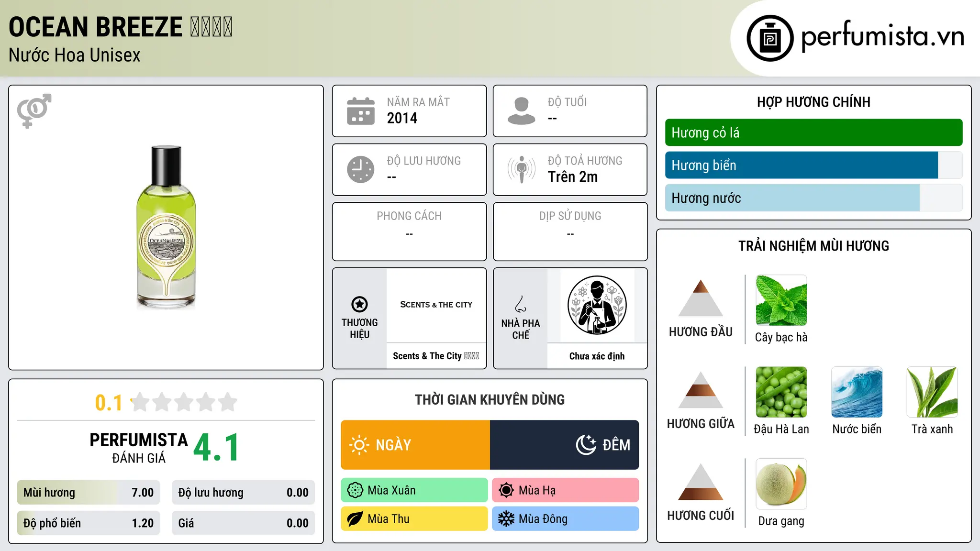980x551 pixels.
Task: Select the Ngày daytime segment
Action: coord(415,445)
